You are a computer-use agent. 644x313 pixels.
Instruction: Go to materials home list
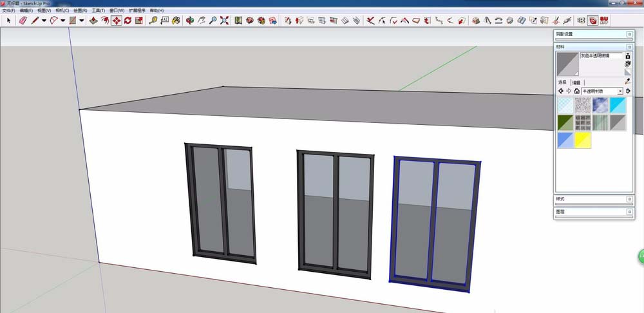coord(576,91)
